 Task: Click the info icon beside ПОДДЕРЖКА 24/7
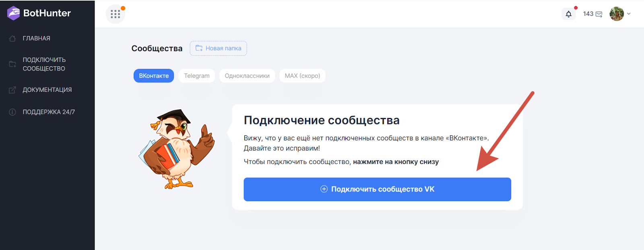[x=12, y=112]
